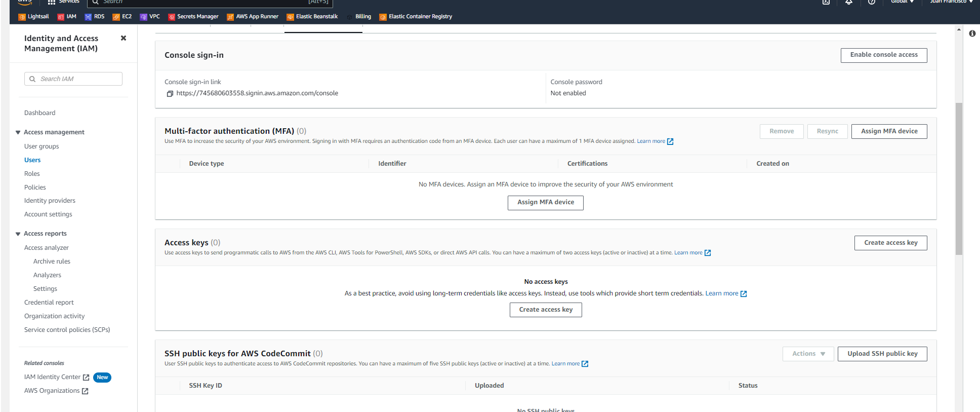
Task: Open AWS Organizations console link
Action: click(x=56, y=391)
